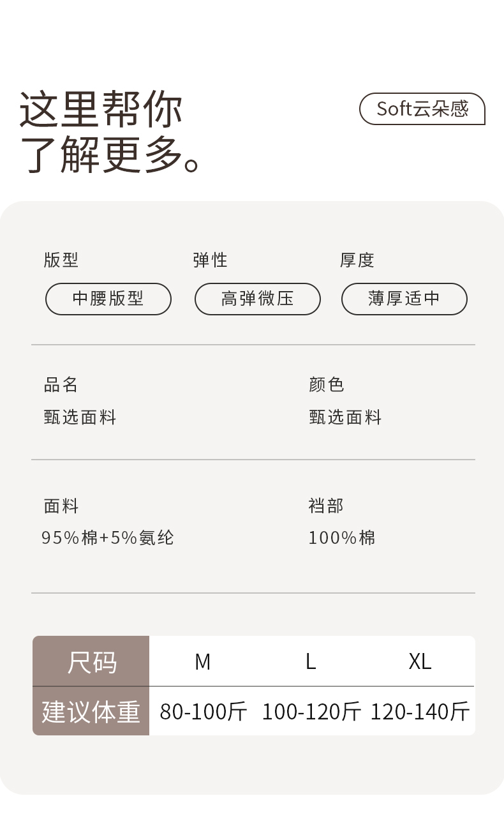Select the 薄厚适中 pill
The image size is (504, 819).
pyautogui.click(x=404, y=299)
